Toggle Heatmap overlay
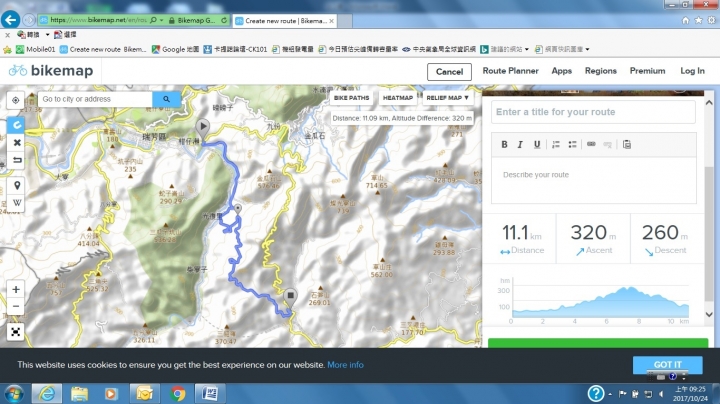Screen dimensions: 720x404 398,98
